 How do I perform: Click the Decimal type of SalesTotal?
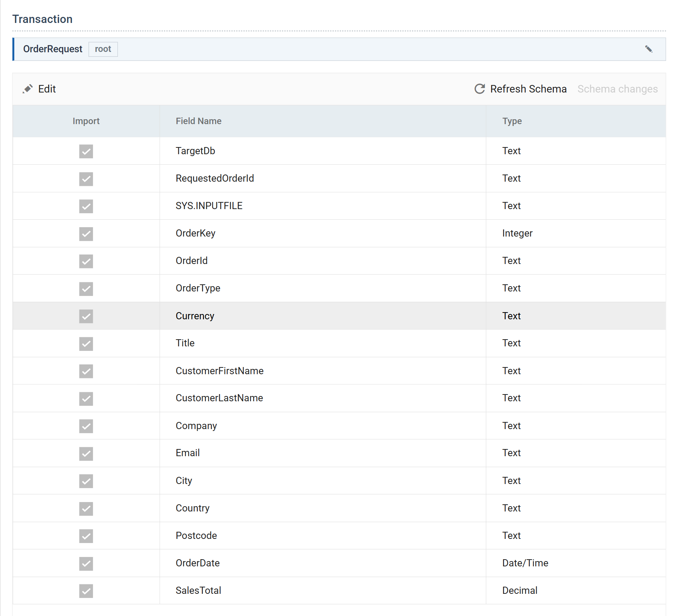[520, 590]
